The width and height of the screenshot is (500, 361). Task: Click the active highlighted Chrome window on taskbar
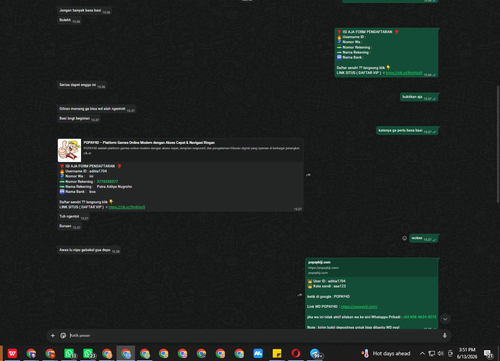(126, 353)
